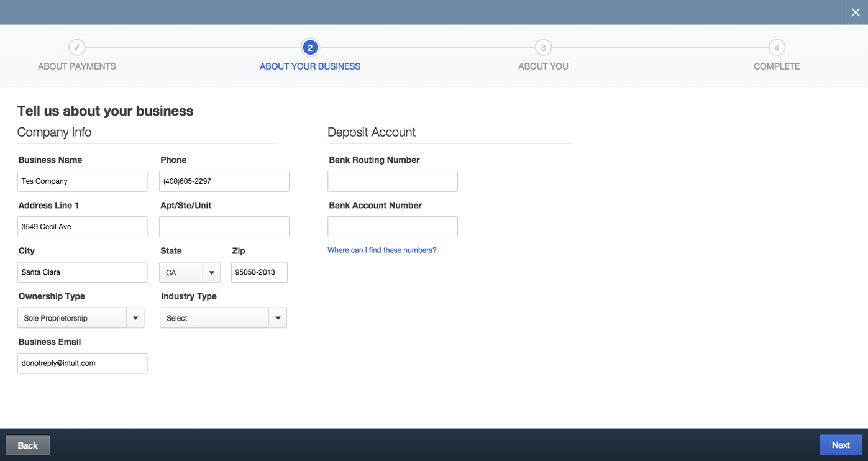Click the City input field
The image size is (868, 461).
coord(82,272)
